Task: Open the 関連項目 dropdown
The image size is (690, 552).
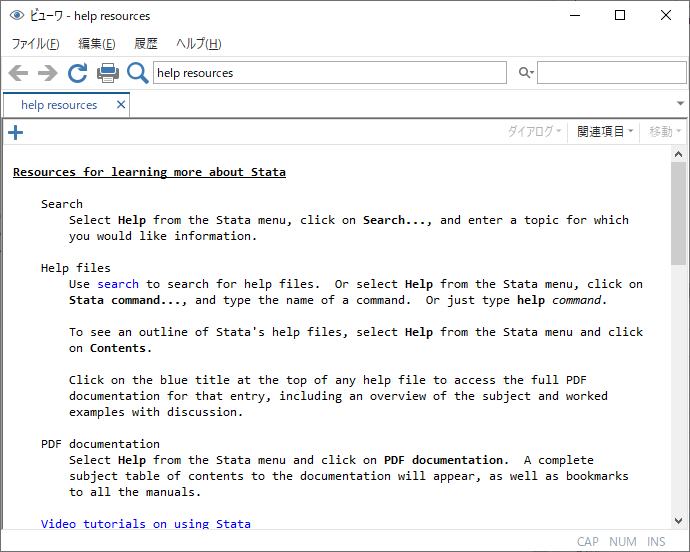Action: tap(605, 131)
